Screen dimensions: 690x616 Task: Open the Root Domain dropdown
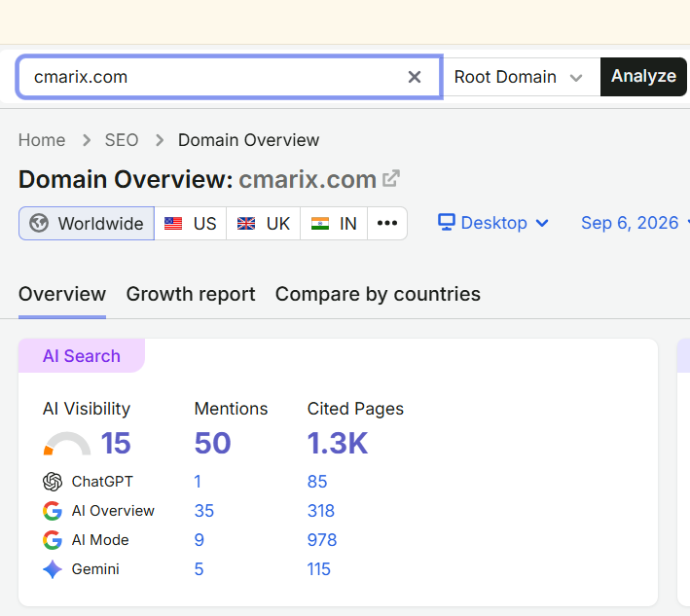point(522,77)
